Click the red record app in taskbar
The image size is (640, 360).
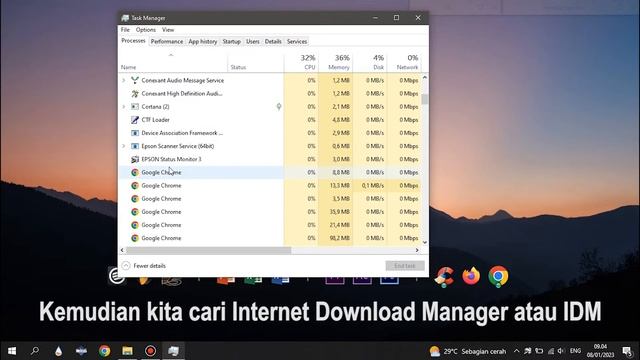150,351
